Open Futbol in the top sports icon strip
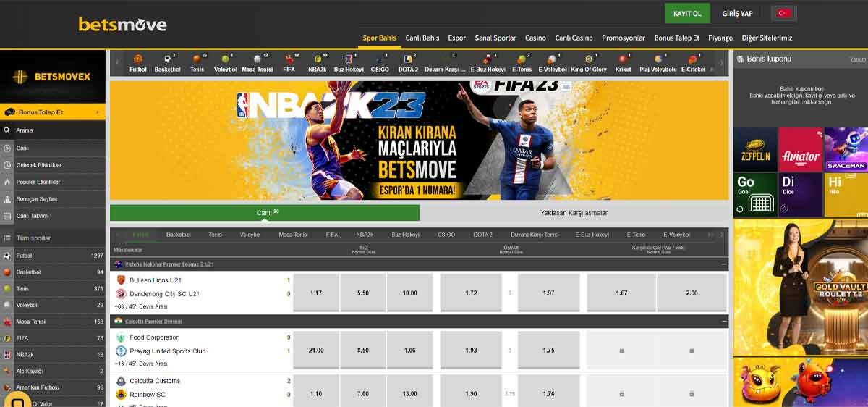 click(x=137, y=63)
